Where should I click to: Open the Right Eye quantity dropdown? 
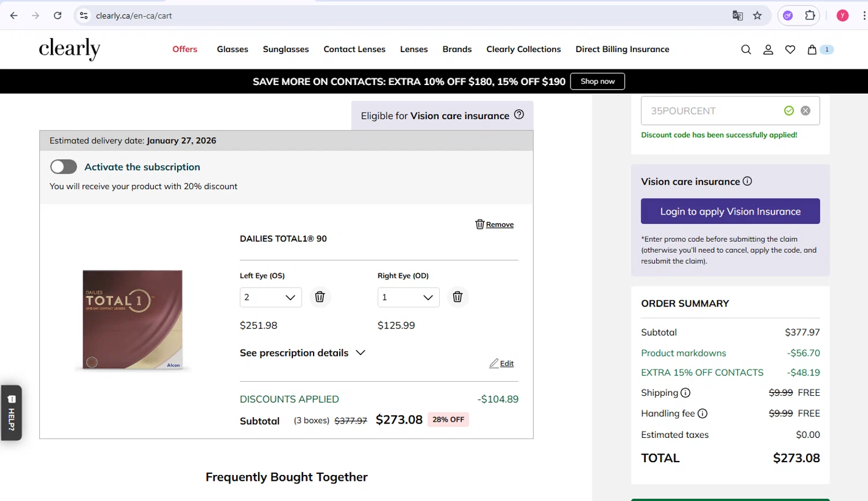408,297
